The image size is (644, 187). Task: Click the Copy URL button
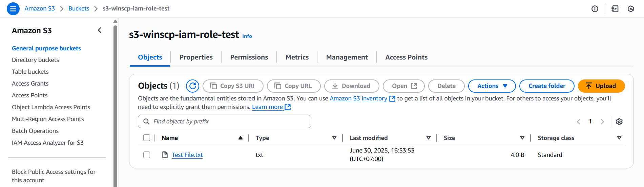[x=294, y=86]
